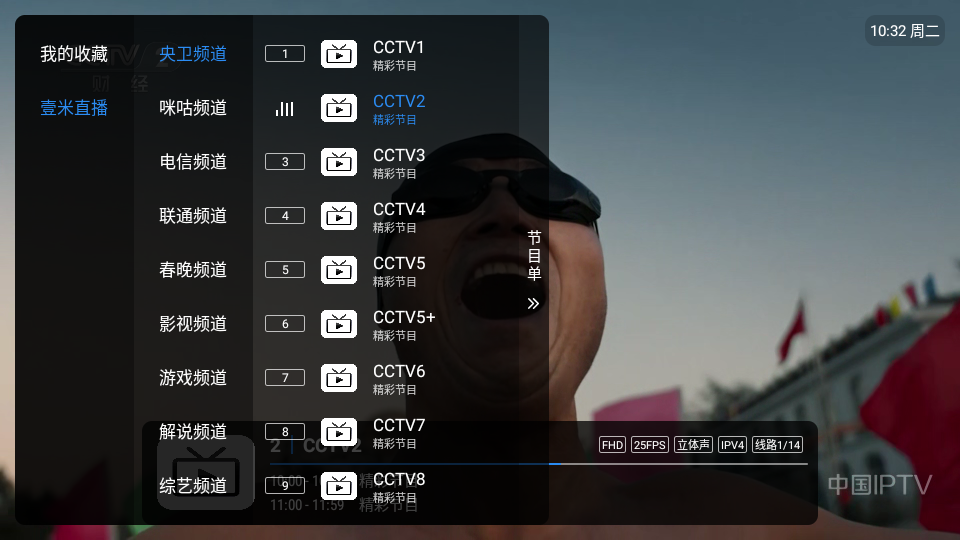Click the 线路1/14 line switch badge
960x540 pixels.
778,445
